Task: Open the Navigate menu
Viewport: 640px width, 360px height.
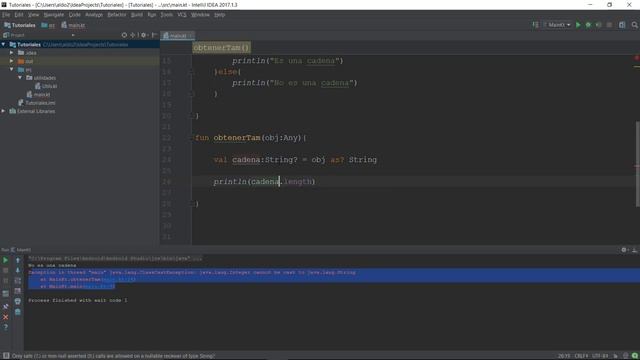Action: 53,15
